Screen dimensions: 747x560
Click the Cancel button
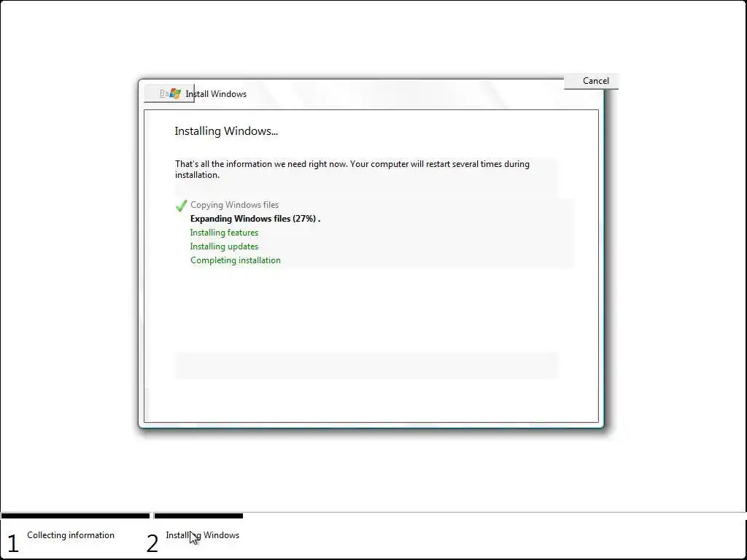pos(591,81)
